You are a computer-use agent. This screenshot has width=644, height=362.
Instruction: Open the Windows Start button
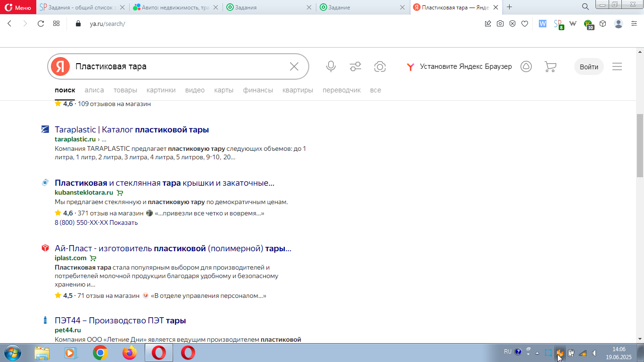click(12, 353)
